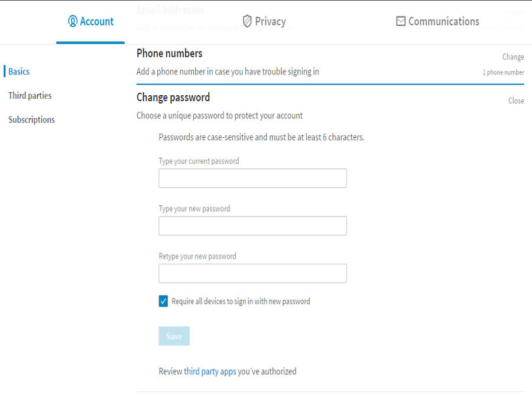Go to Subscriptions in the sidebar
532x395 pixels.
(x=31, y=119)
